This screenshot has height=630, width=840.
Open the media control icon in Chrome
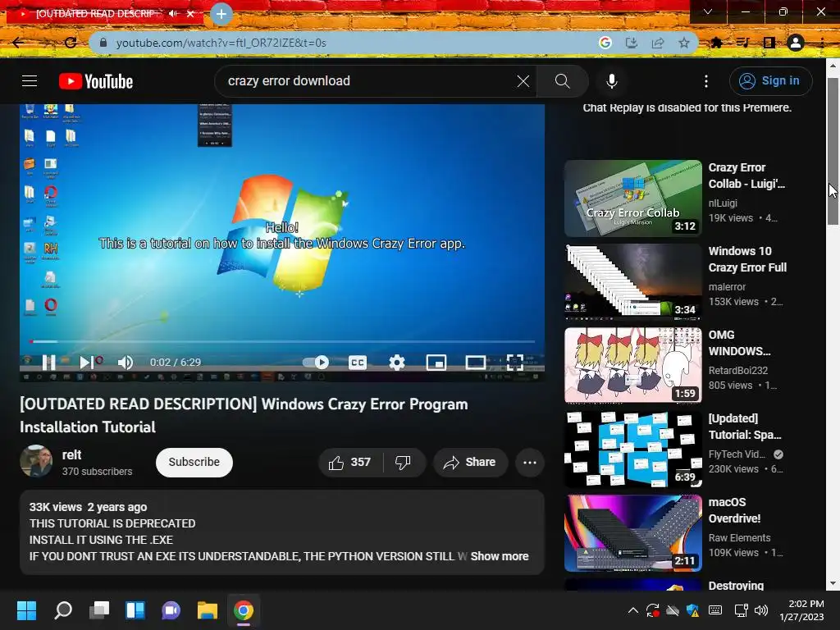click(x=742, y=43)
